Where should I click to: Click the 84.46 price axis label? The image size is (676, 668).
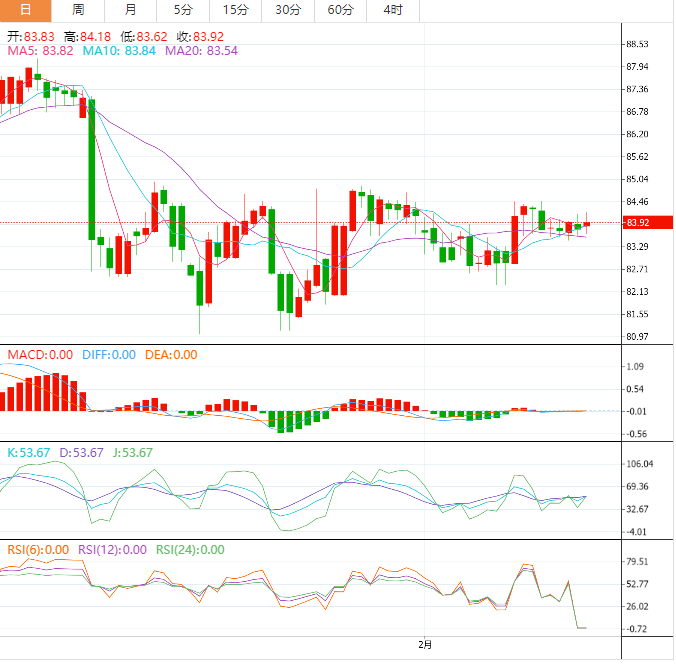(x=637, y=201)
